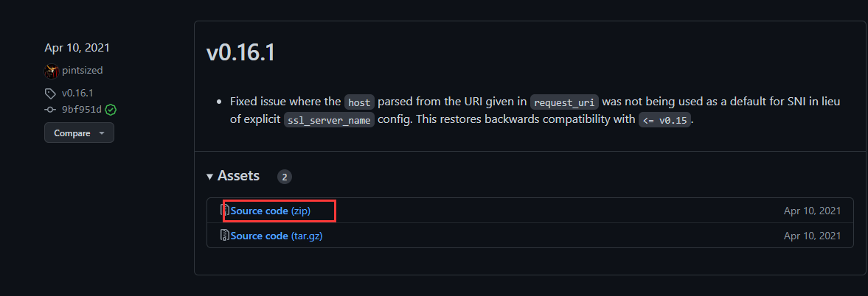Open commit 9bf951d link

[81, 110]
